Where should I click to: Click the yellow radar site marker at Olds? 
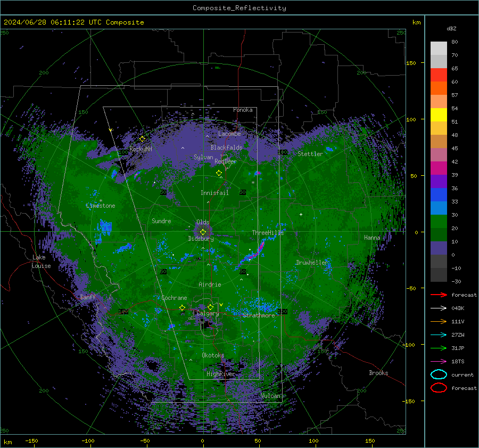(203, 232)
